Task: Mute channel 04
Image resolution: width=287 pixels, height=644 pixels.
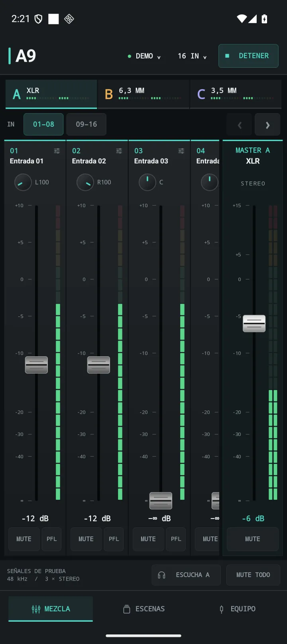Action: click(207, 539)
